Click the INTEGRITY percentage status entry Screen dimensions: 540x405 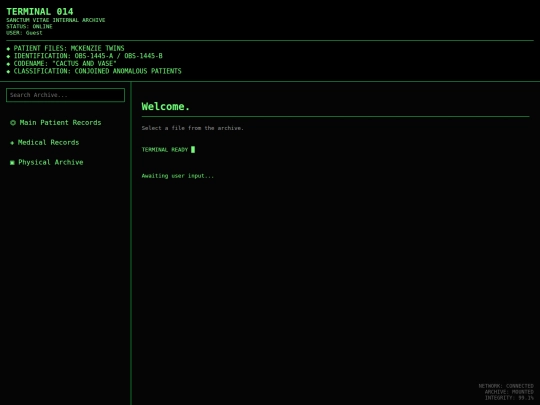coord(509,398)
